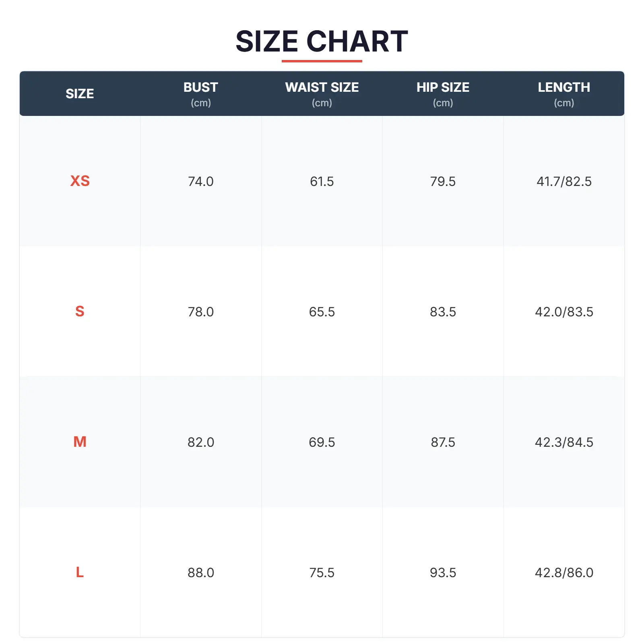Screen dimensions: 644x644
Task: Click the S hip value 83.5
Action: [443, 312]
